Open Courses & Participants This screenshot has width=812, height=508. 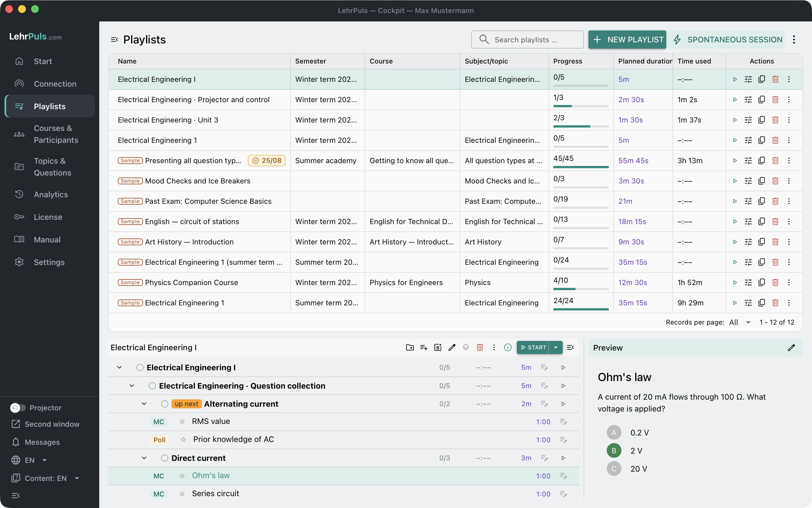click(50, 134)
